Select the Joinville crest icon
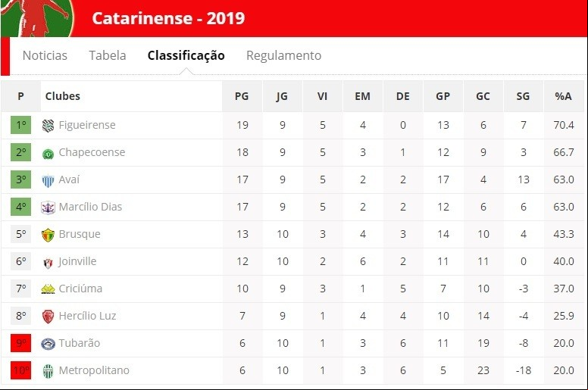 48,263
